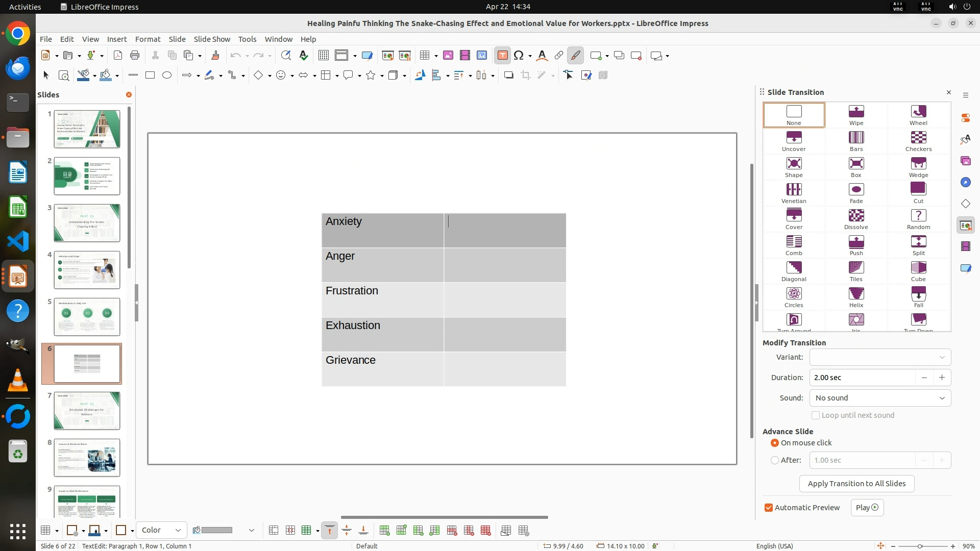Select the Venetian transition icon
This screenshot has height=551, width=980.
click(793, 193)
